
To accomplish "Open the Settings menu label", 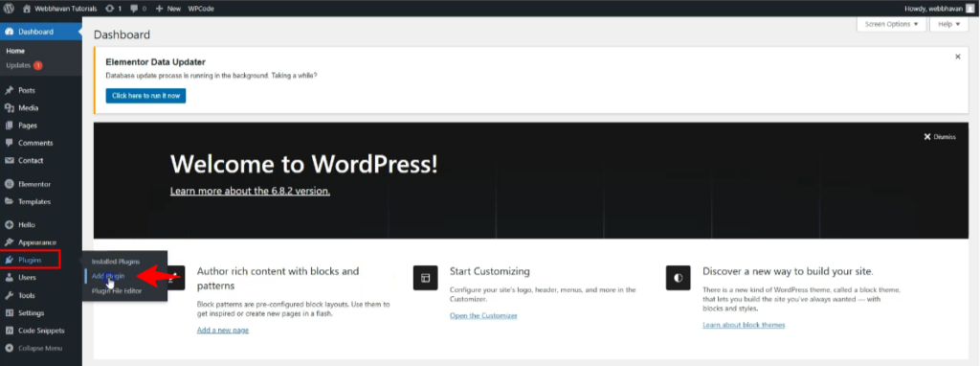I will pyautogui.click(x=32, y=312).
